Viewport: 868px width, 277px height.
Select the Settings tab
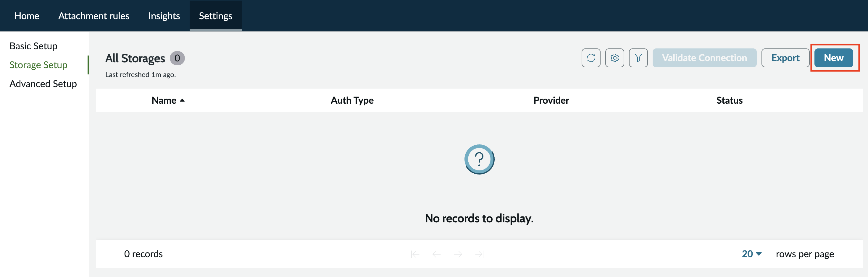coord(216,16)
